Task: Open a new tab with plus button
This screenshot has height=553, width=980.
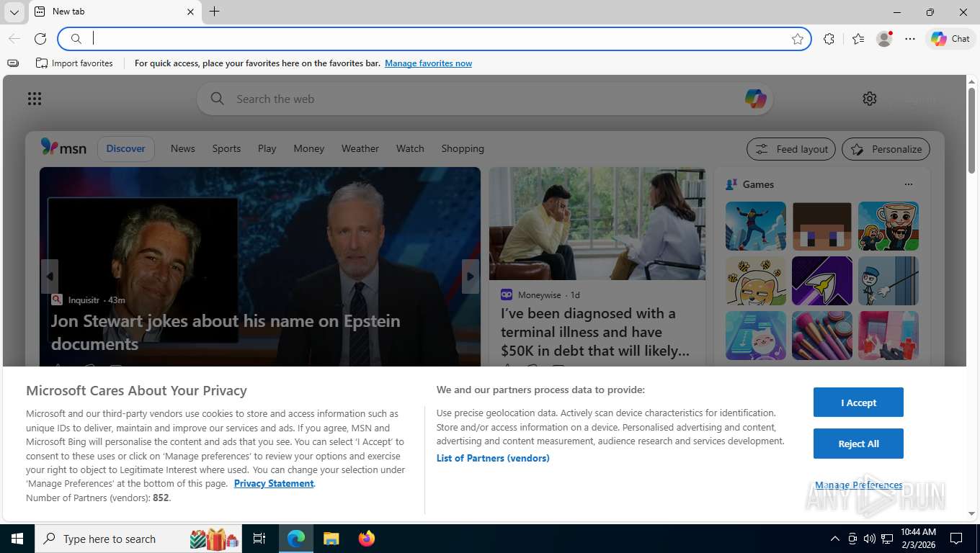Action: pos(214,12)
